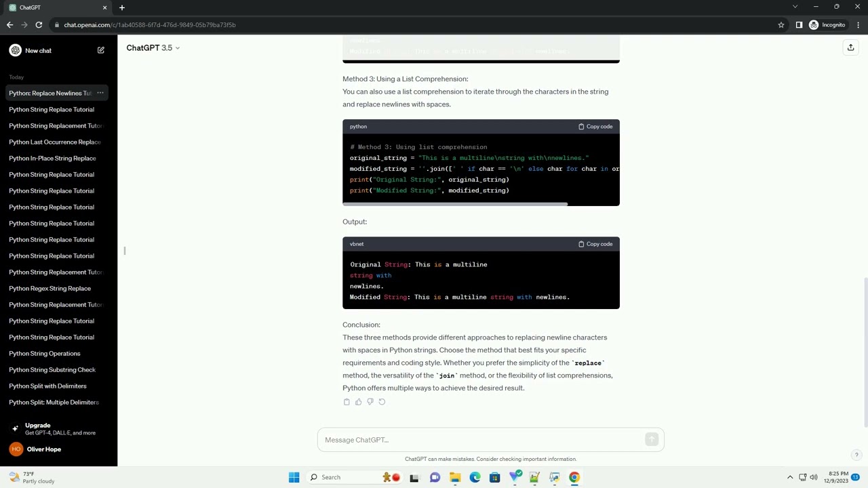Open Python String Substring Check chat
This screenshot has width=868, height=488.
pyautogui.click(x=56, y=369)
